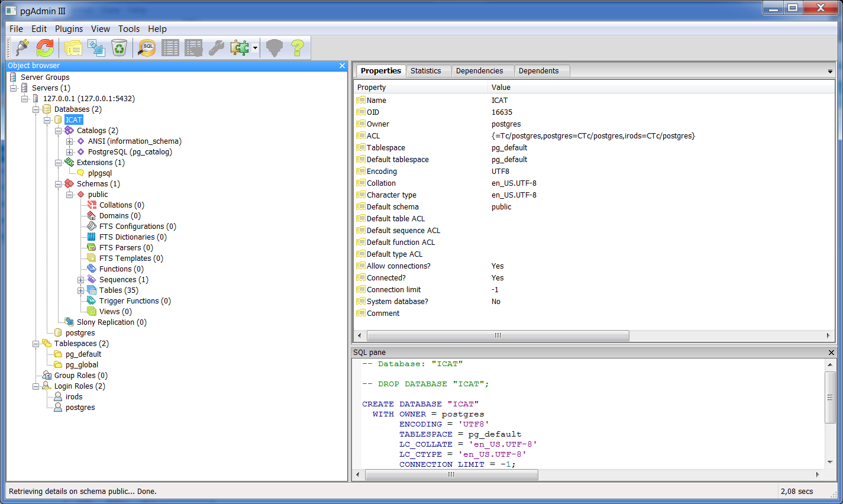Open properties of the selected object
843x504 pixels.
pos(73,47)
